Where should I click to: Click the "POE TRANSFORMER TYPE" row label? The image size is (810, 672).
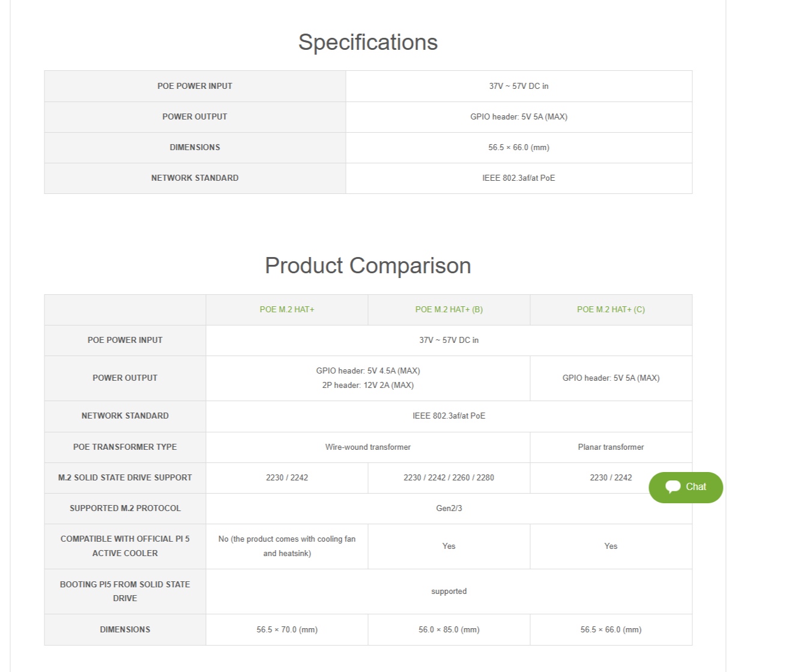125,447
